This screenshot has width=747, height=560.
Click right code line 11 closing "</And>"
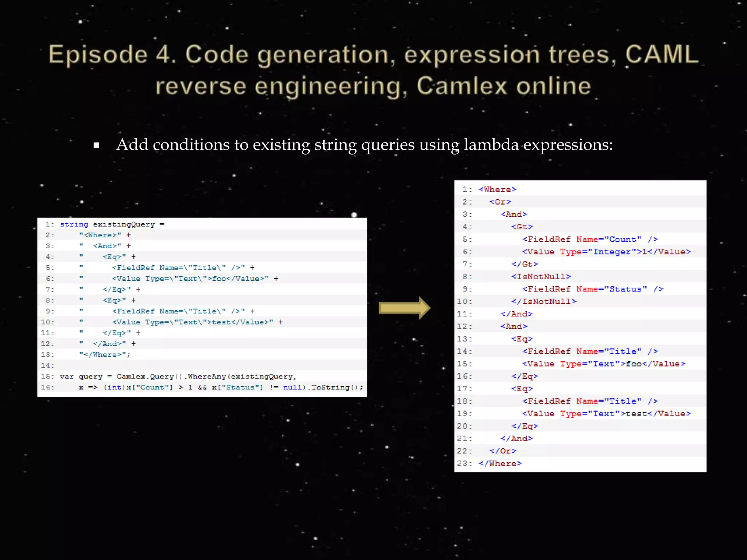click(x=516, y=314)
